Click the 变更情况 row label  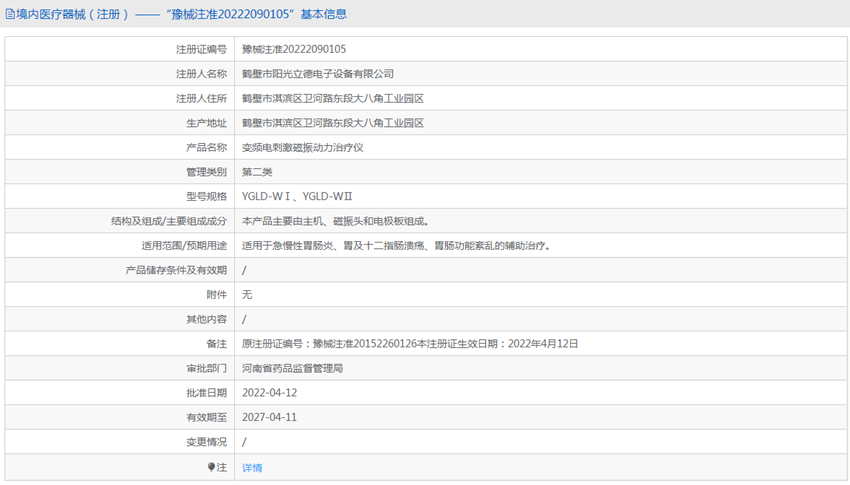[206, 442]
